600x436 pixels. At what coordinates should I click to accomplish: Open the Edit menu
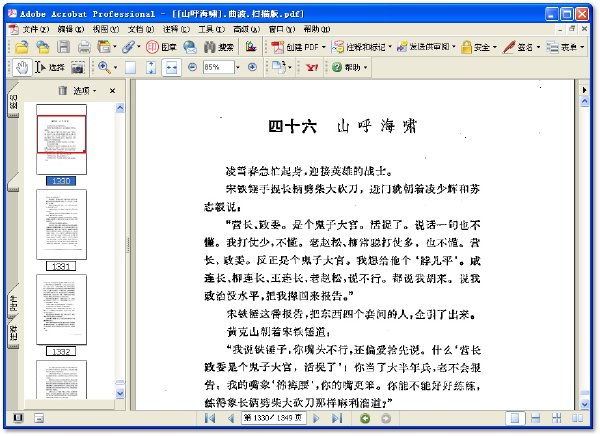click(x=71, y=29)
